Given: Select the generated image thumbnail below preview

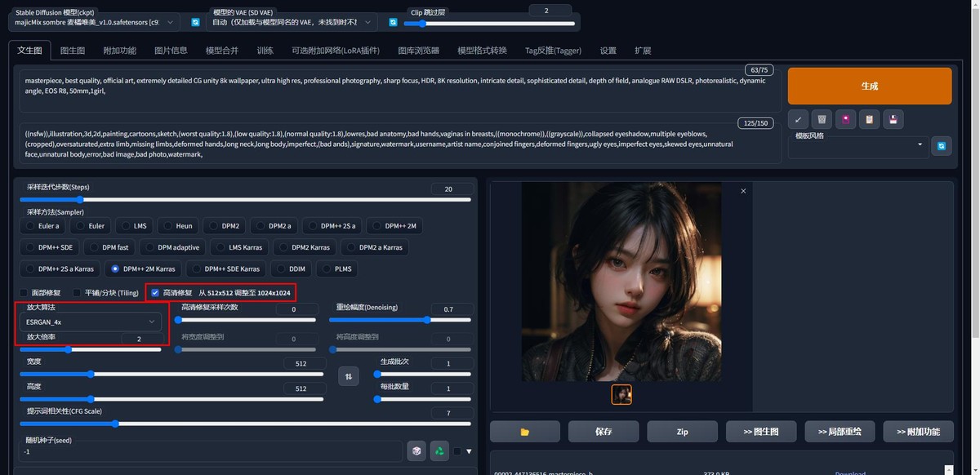Looking at the screenshot, I should 621,394.
